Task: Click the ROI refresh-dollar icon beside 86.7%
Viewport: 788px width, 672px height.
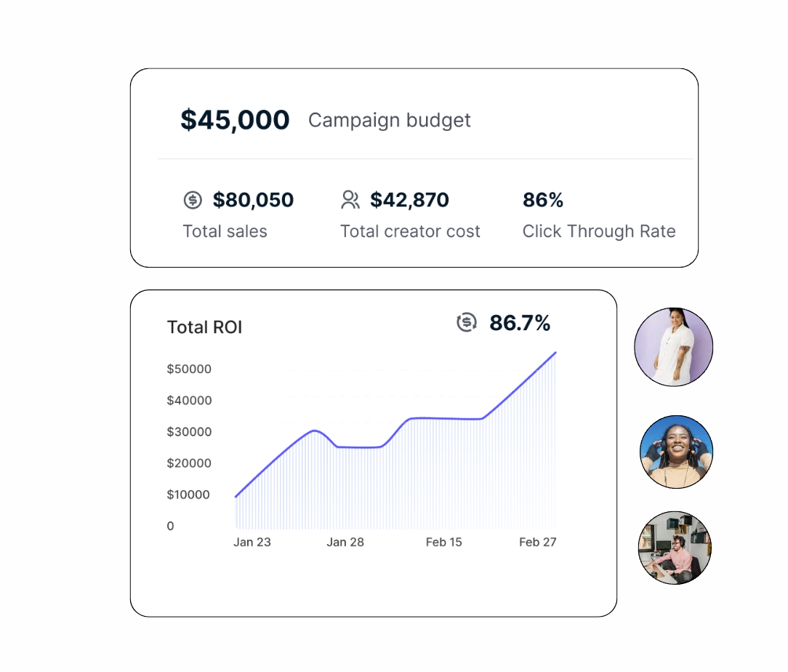Action: tap(467, 322)
